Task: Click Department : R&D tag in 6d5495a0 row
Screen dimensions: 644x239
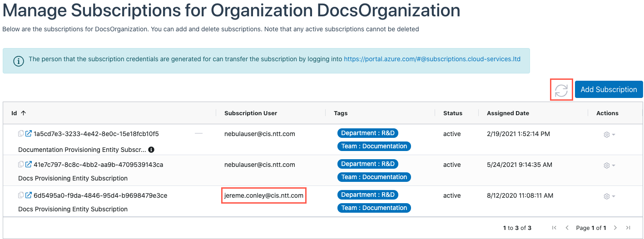Action: 368,195
